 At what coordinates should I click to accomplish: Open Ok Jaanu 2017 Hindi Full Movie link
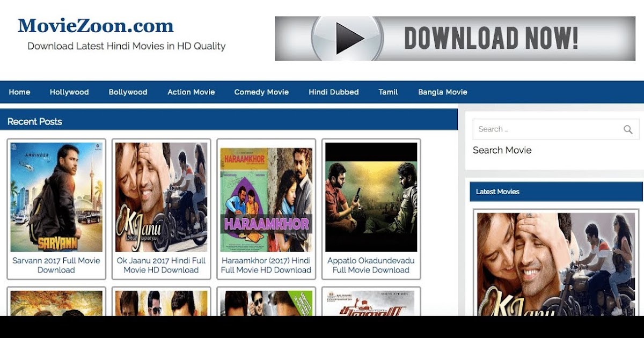tap(161, 265)
